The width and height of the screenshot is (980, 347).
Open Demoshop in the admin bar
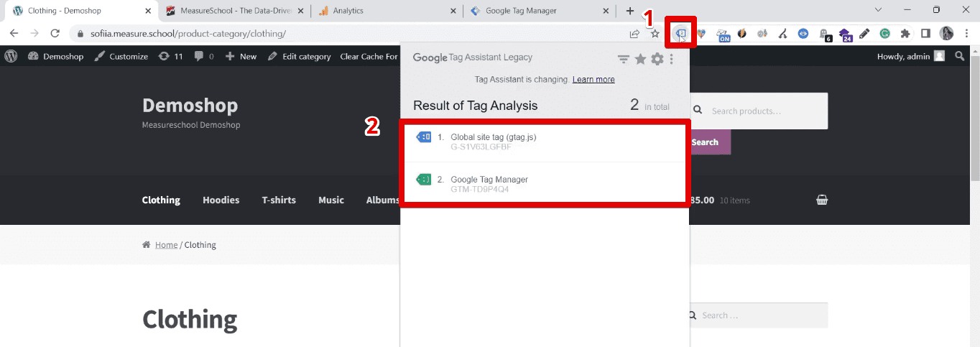pyautogui.click(x=56, y=56)
